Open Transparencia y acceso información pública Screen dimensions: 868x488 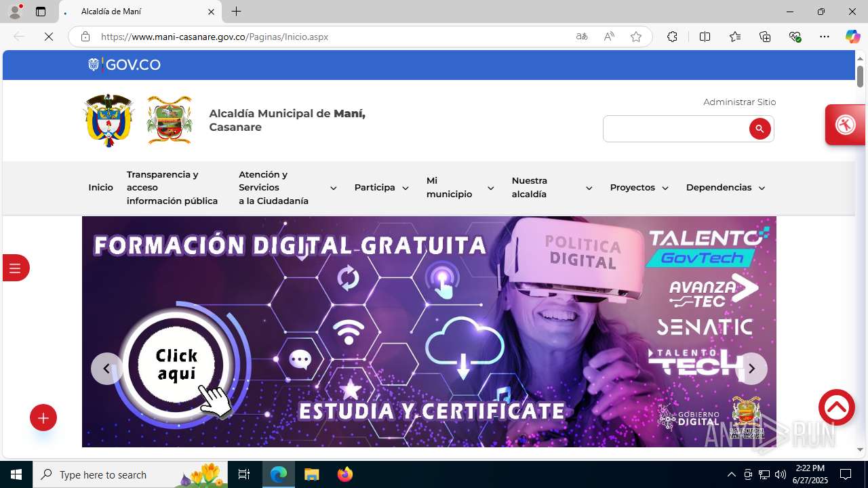(x=172, y=188)
